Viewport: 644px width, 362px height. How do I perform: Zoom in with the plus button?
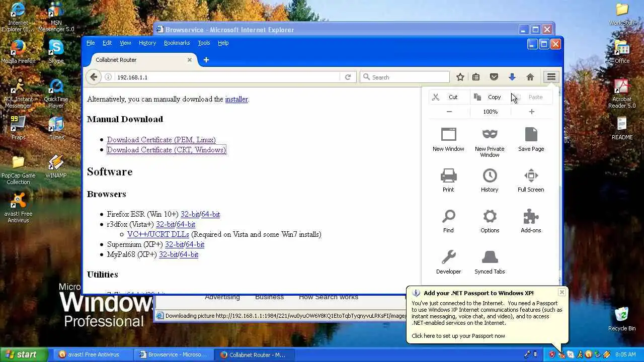point(531,112)
